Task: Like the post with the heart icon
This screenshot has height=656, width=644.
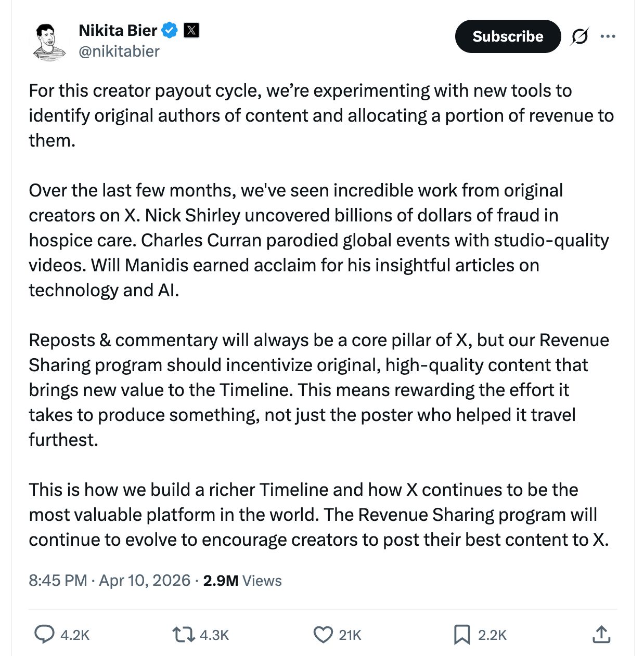Action: coord(323,635)
